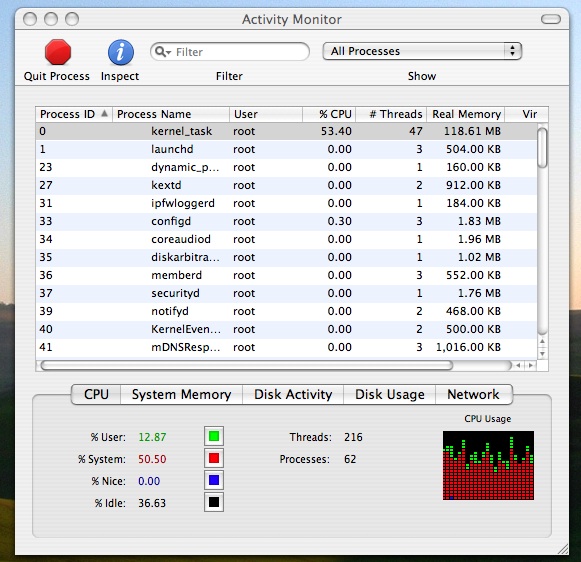581x562 pixels.
Task: Click the Filter search magnifier icon
Action: pyautogui.click(x=163, y=51)
